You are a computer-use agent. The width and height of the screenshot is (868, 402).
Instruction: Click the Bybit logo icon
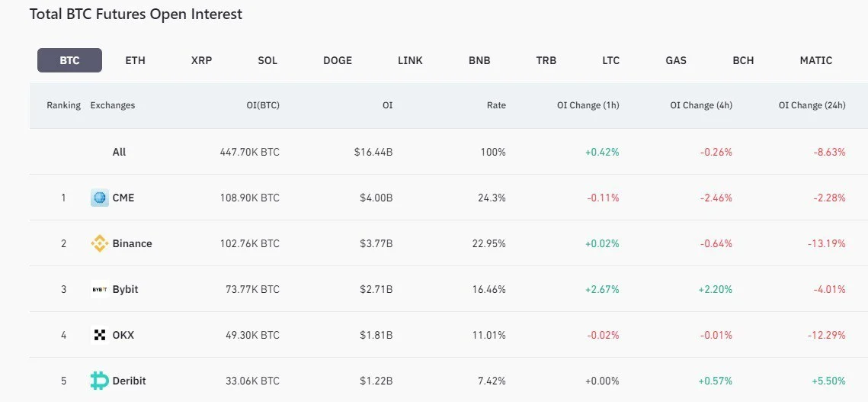pos(100,289)
